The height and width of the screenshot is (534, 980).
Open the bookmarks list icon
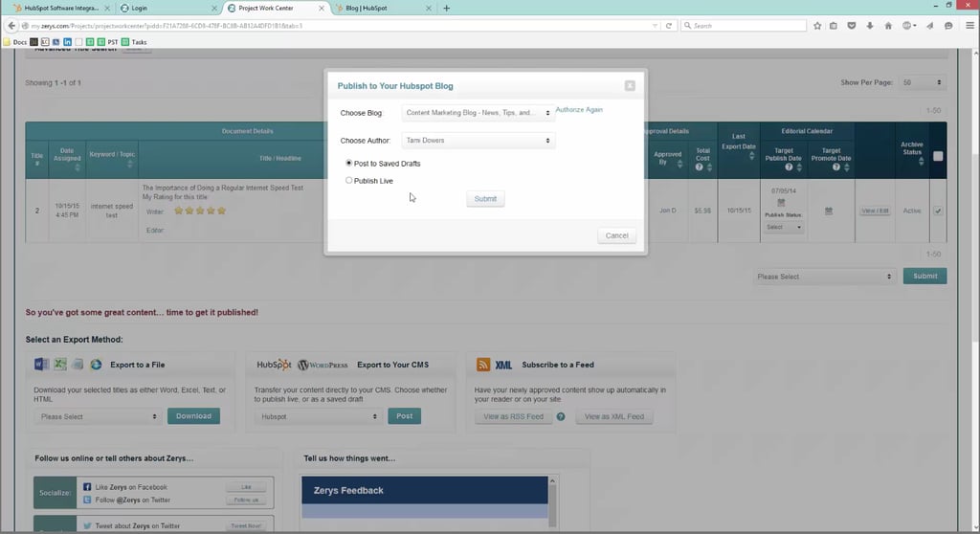click(834, 26)
